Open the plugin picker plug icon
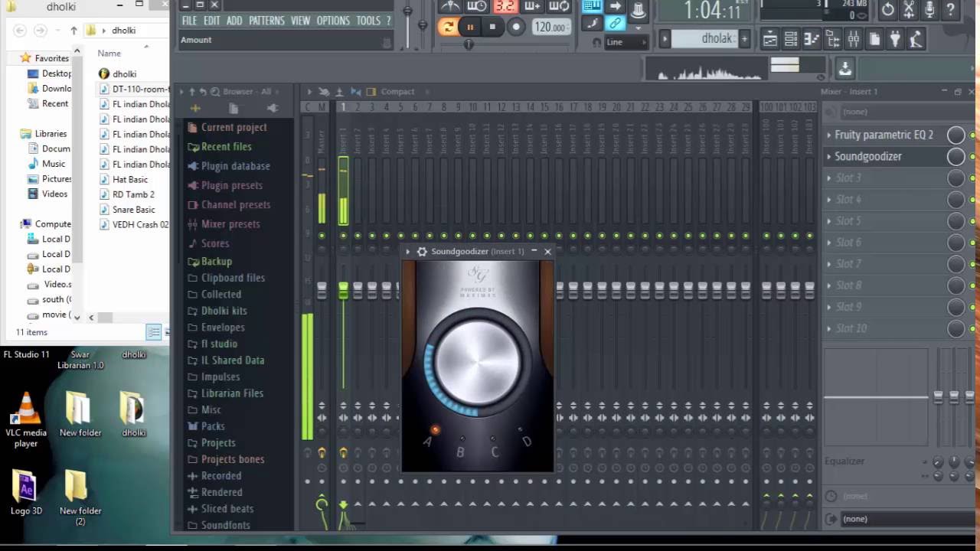 [x=894, y=38]
